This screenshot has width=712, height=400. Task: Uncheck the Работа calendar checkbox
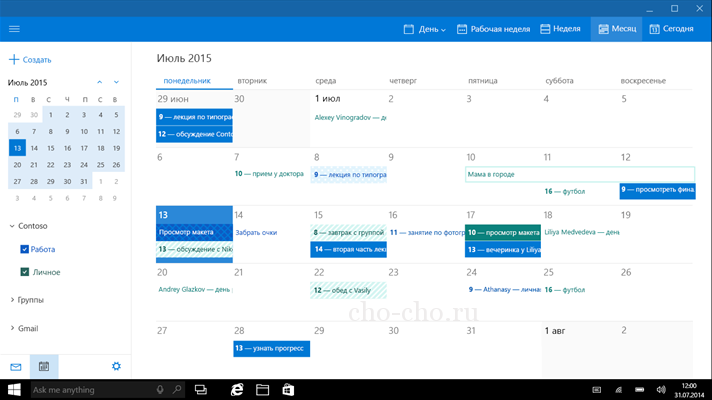25,249
